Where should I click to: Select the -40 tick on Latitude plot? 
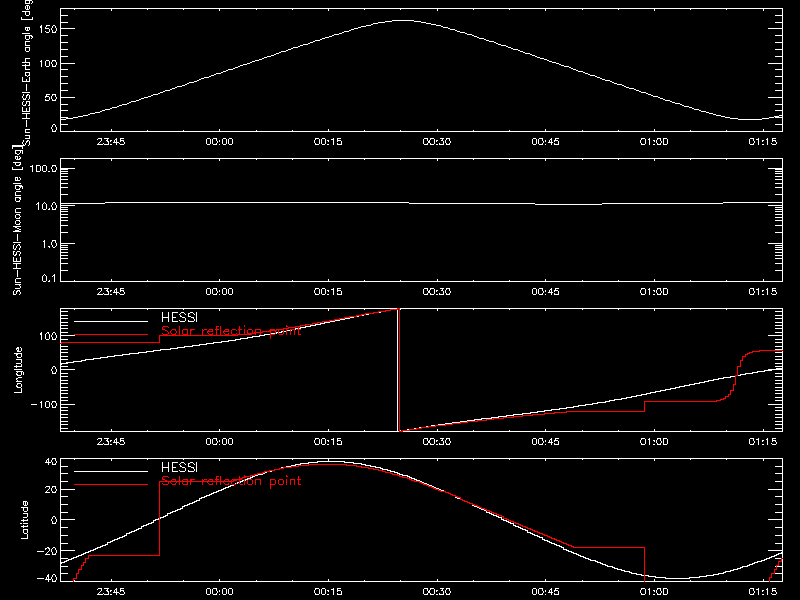(46, 579)
